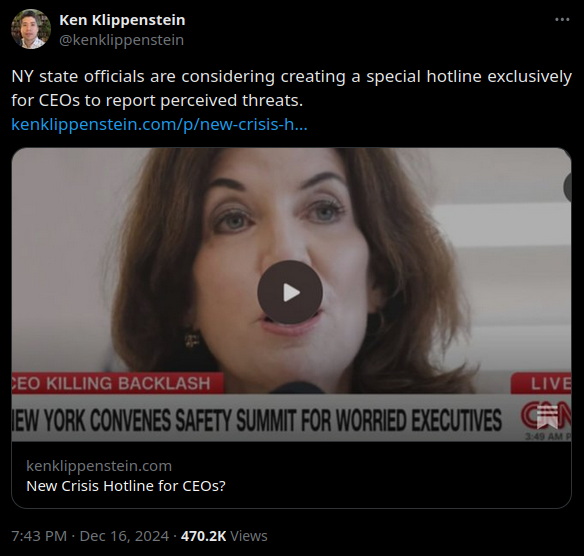
Task: Follow the kenklippenstein.com/p/new-crisis-h… link
Action: (159, 124)
